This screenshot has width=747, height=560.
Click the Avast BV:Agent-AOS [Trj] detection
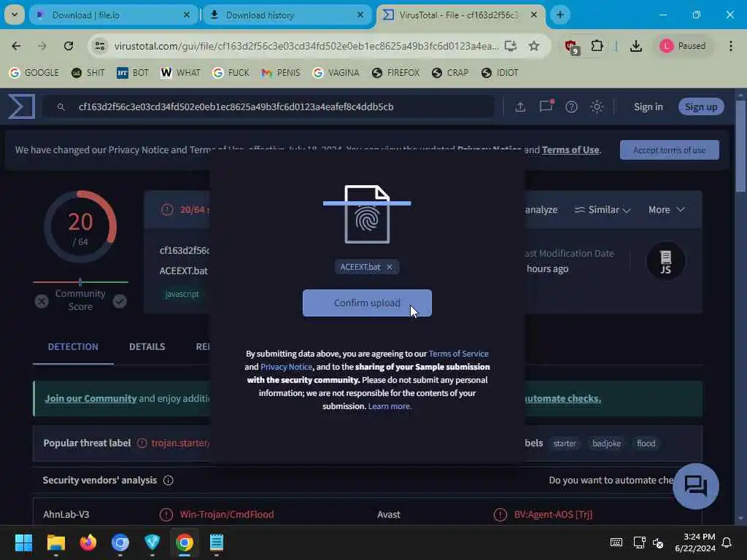coord(553,514)
